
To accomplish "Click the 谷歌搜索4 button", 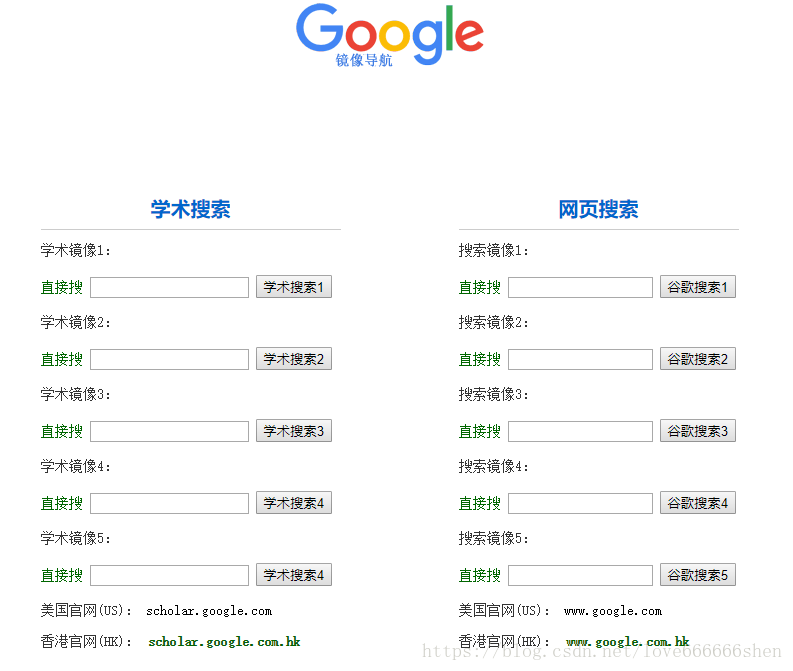I will [698, 503].
